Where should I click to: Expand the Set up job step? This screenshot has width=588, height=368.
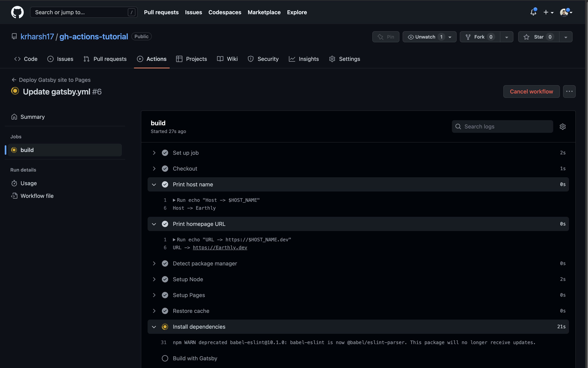(154, 153)
